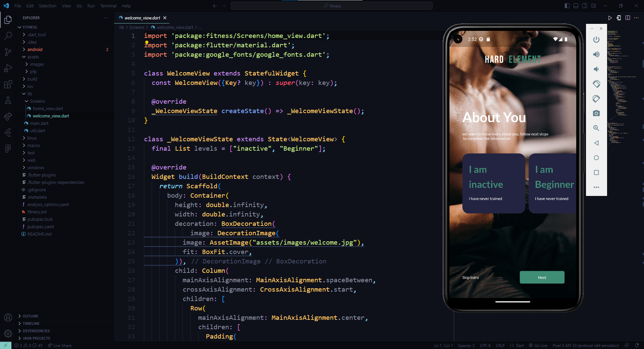
Task: Rotate the emulator display
Action: pyautogui.click(x=596, y=84)
